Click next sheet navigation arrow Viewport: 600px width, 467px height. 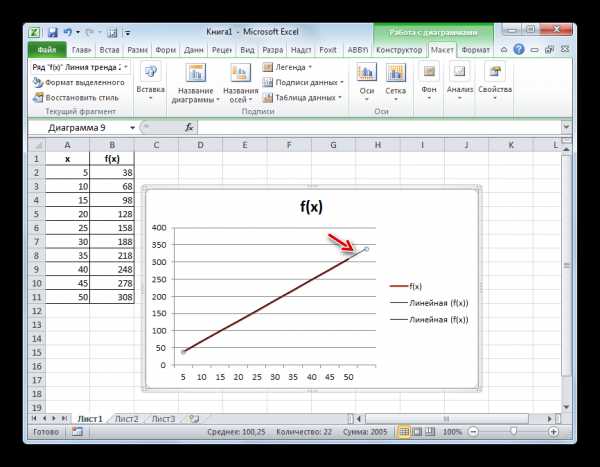(x=54, y=419)
